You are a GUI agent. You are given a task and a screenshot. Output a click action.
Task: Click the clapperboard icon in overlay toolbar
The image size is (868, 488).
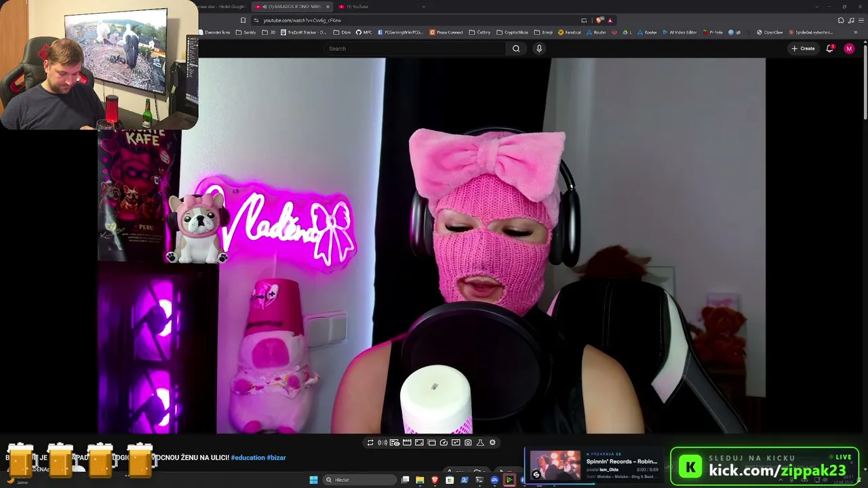[x=407, y=443]
